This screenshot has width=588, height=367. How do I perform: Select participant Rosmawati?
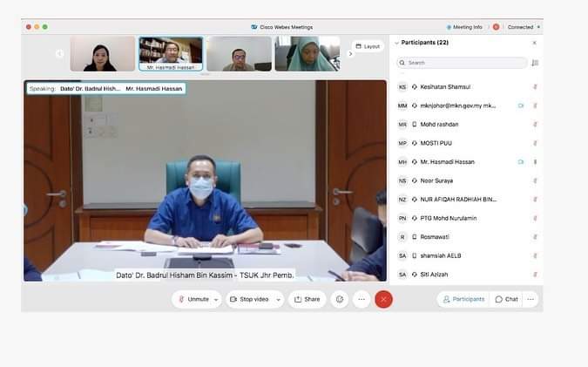[x=468, y=237]
